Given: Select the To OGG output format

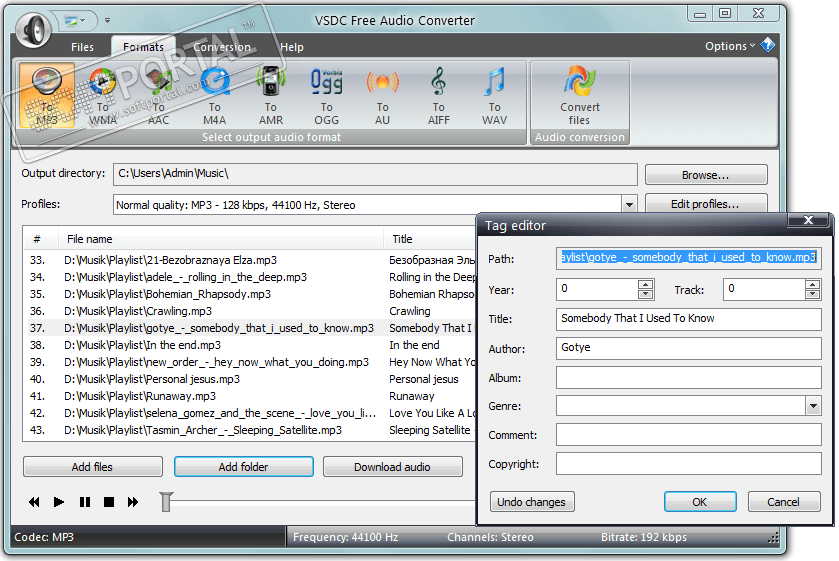Looking at the screenshot, I should [x=326, y=96].
